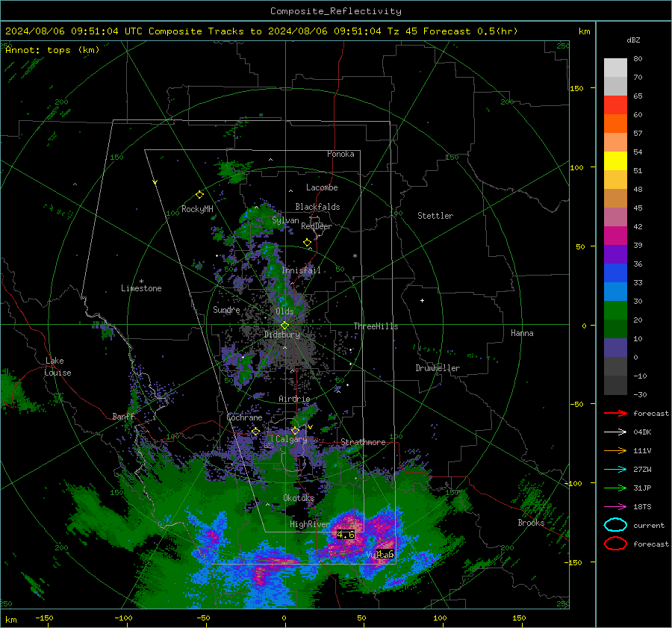
Task: Click the Blackfalds city label
Action: click(x=317, y=207)
